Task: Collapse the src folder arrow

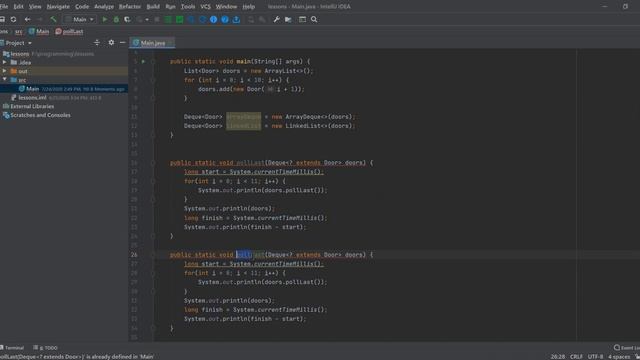Action: 4,80
